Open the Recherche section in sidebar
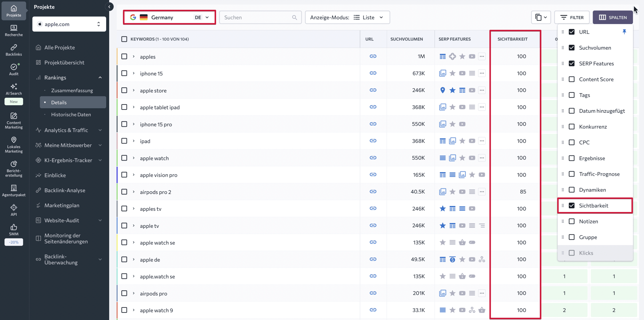The width and height of the screenshot is (644, 320). 14,30
